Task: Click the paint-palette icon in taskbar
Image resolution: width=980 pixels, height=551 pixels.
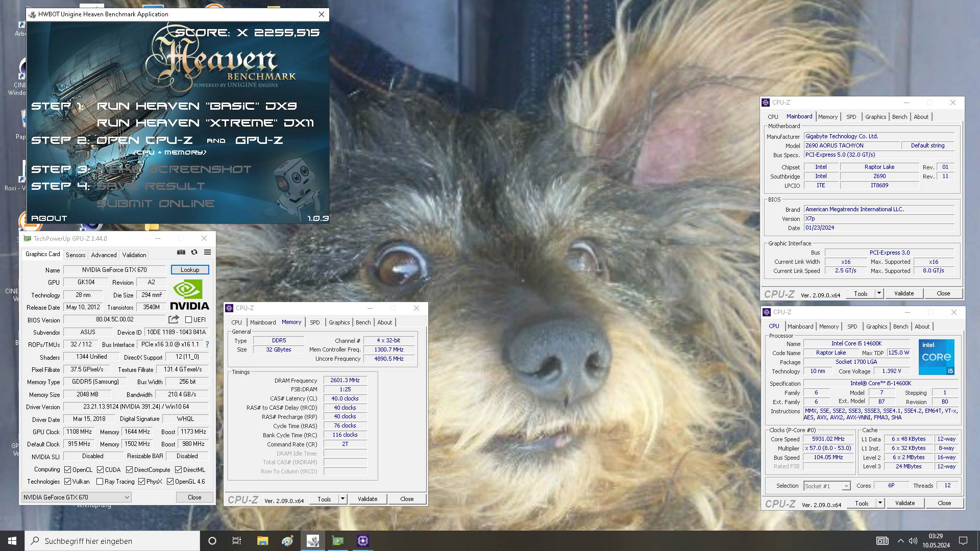Action: coord(287,541)
